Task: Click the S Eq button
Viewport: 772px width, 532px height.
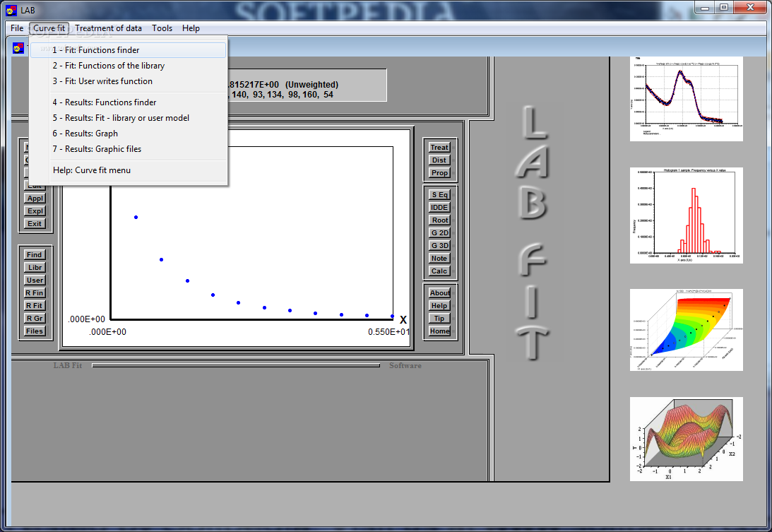Action: click(439, 194)
